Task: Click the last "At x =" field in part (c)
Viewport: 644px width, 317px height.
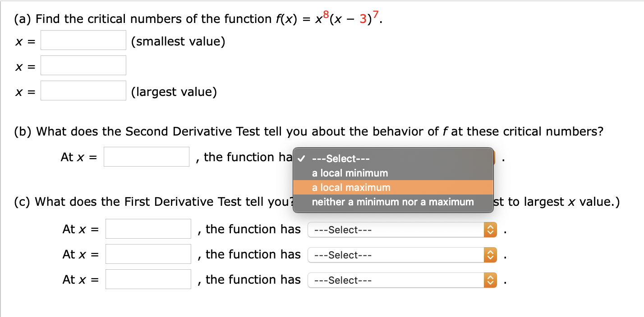Action: click(148, 279)
